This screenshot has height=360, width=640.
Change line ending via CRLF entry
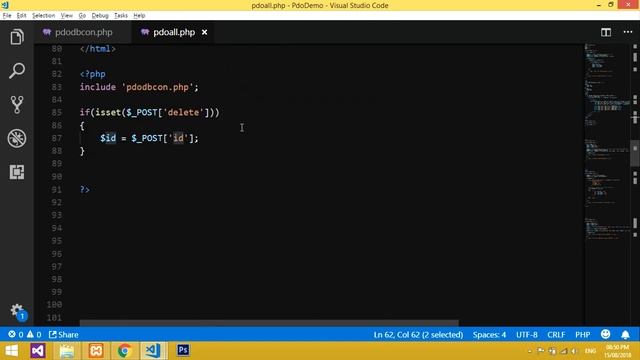[x=556, y=335]
